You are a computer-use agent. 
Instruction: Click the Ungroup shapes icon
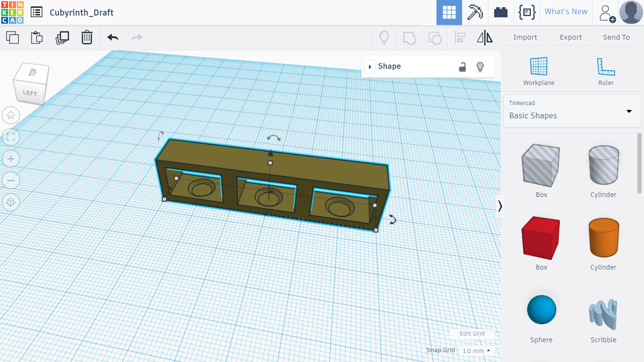[x=435, y=38]
